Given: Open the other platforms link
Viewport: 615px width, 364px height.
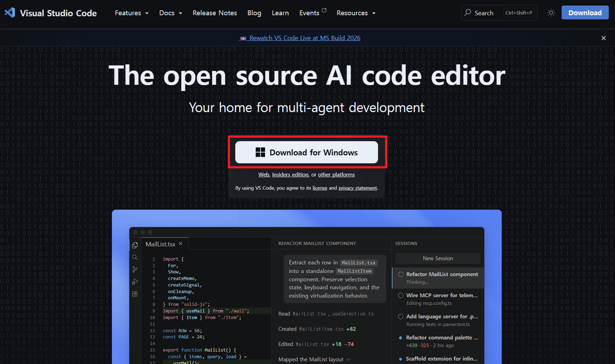Looking at the screenshot, I should point(336,175).
